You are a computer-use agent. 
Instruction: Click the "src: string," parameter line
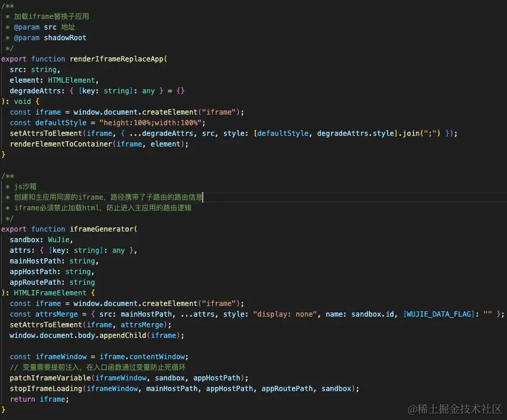[x=35, y=70]
